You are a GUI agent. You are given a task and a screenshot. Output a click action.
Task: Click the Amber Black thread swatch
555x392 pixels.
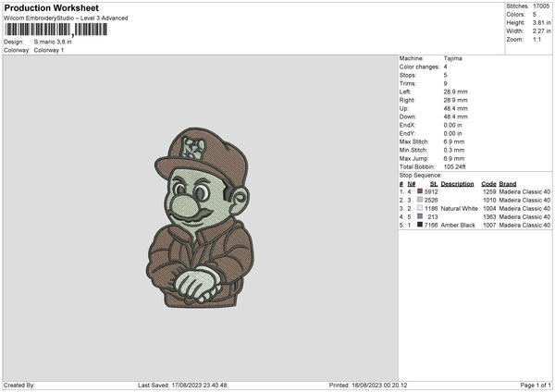(x=420, y=225)
